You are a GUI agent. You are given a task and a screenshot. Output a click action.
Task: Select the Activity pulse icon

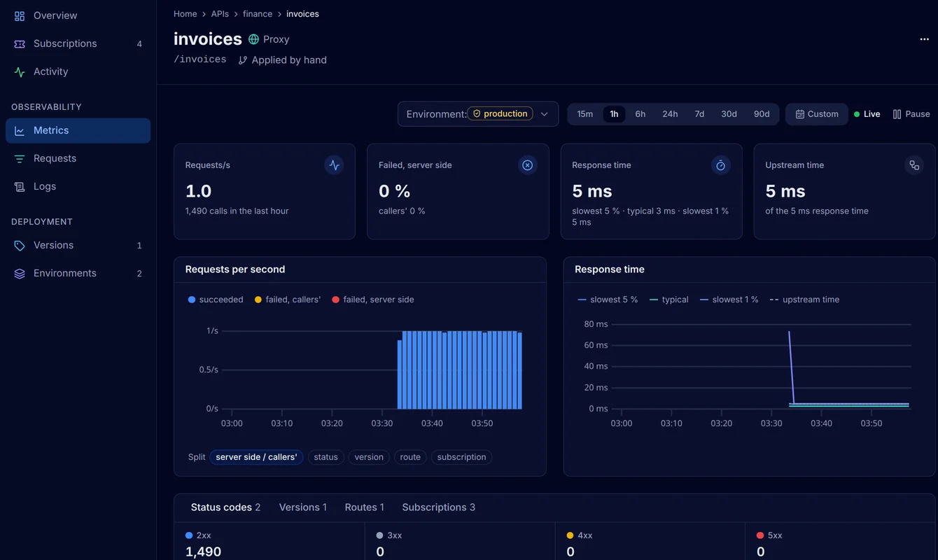(x=20, y=71)
